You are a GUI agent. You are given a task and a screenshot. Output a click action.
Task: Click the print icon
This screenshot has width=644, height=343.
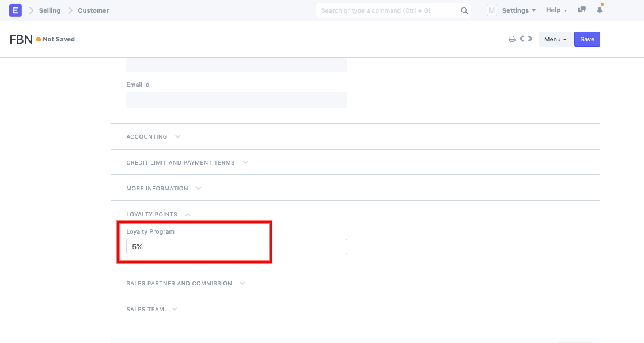coord(512,39)
